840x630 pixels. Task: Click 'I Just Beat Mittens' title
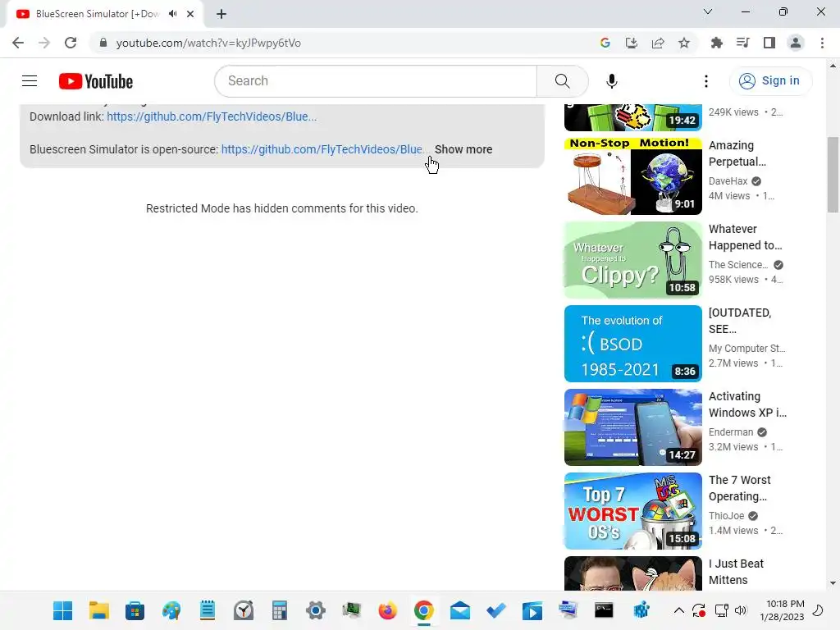pyautogui.click(x=736, y=572)
